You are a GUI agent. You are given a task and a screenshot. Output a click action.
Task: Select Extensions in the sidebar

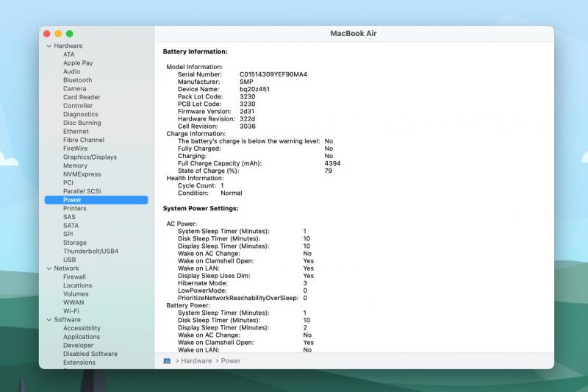click(79, 363)
